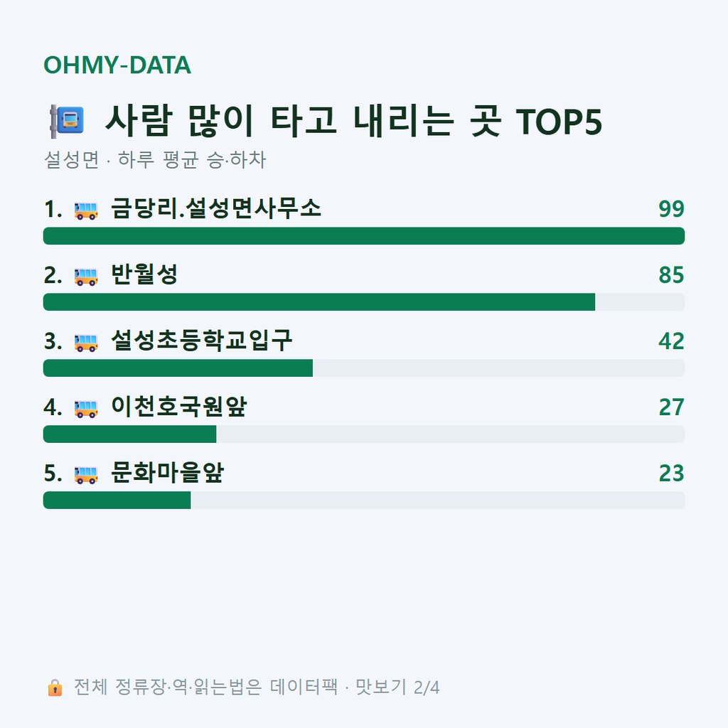Click the lock icon at the bottom
Viewport: 728px width, 728px height.
[x=55, y=687]
